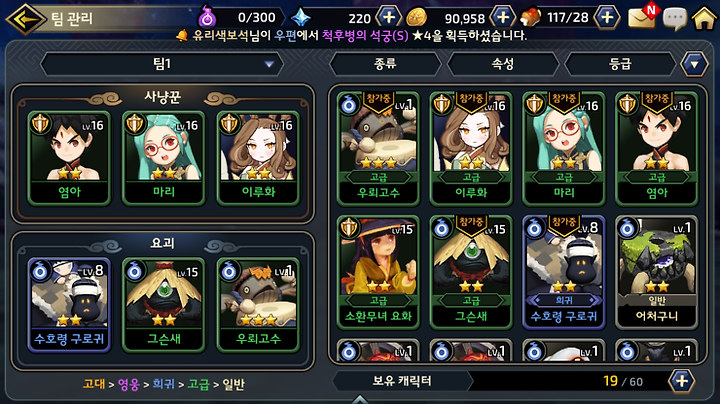Select the 등급 filter tab
Viewport: 720px width, 404px height.
click(620, 64)
